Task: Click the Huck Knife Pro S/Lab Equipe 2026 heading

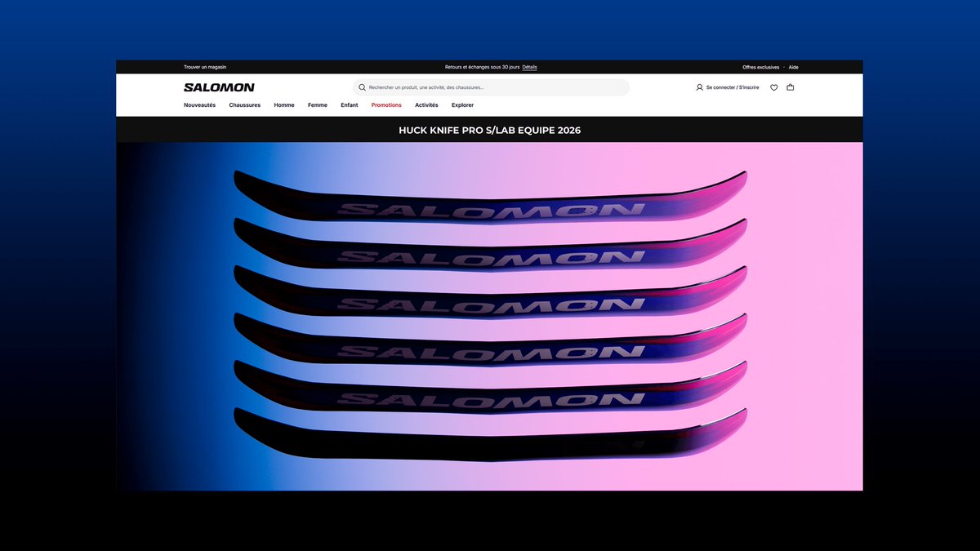Action: coord(489,130)
